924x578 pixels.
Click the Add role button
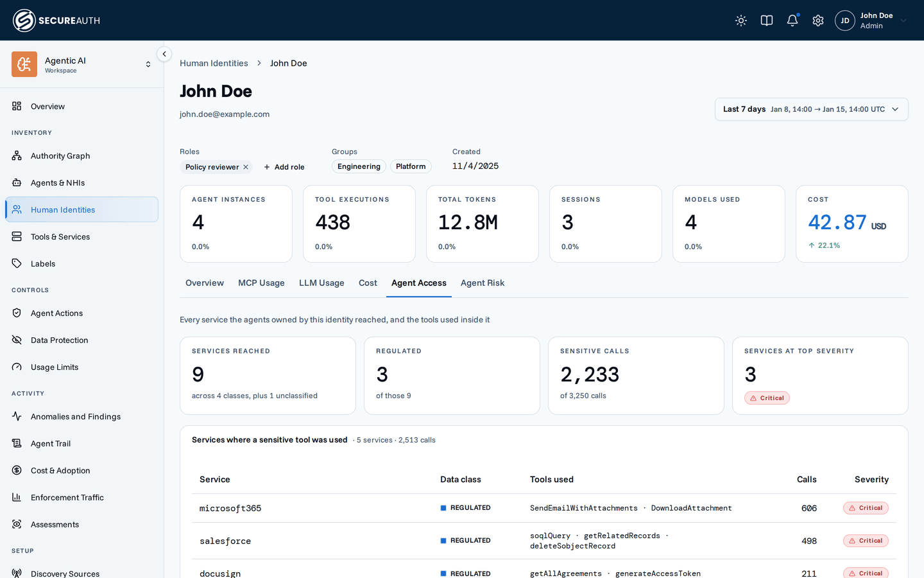coord(284,167)
